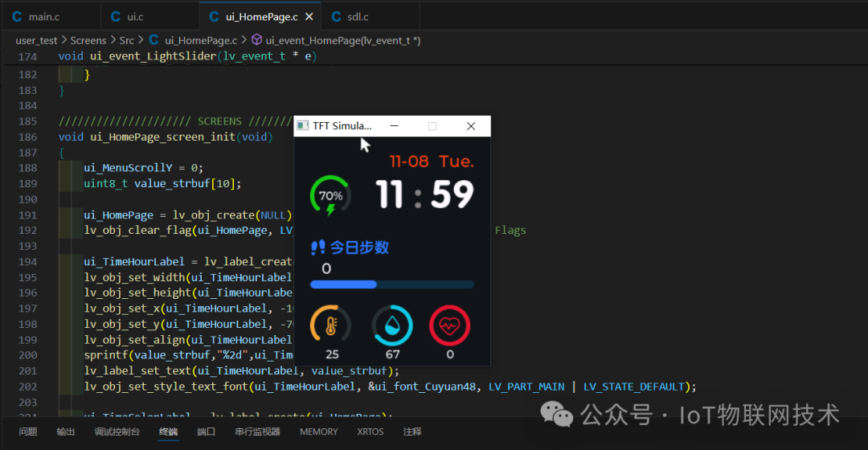Click LV_STATE_DEFAULT on line 202

click(634, 387)
